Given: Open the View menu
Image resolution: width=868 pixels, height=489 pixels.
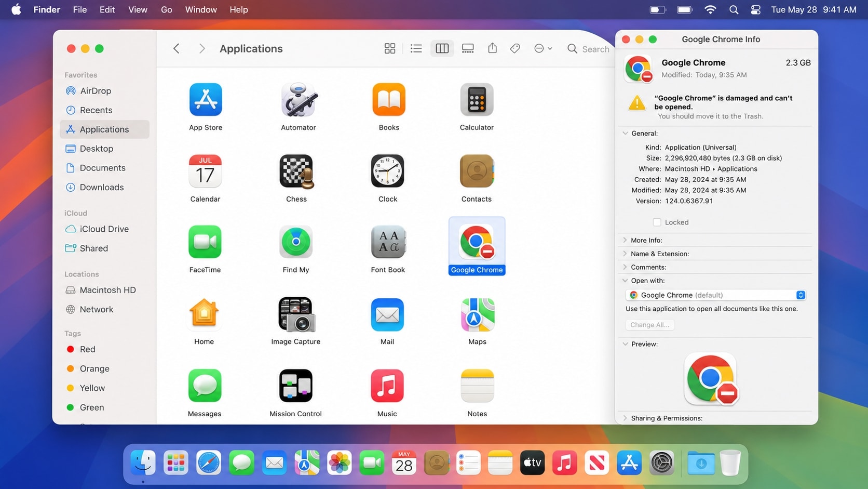Looking at the screenshot, I should pos(138,9).
